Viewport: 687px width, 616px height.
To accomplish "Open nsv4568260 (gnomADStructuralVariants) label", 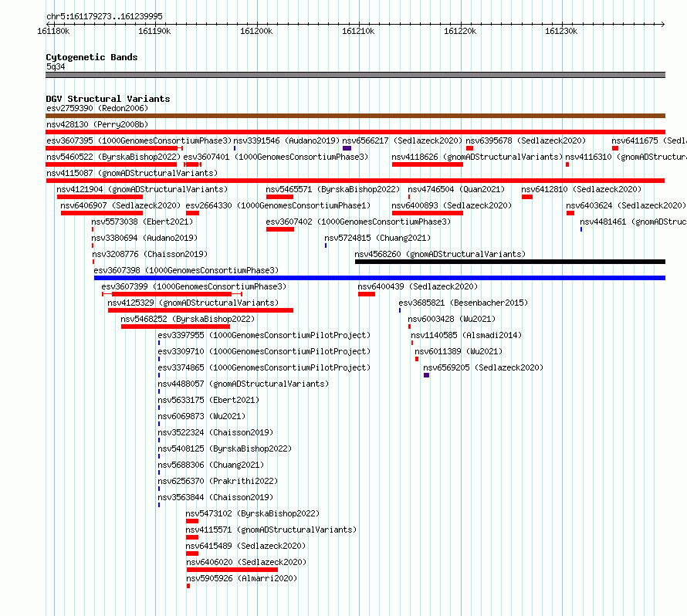I will 440,254.
